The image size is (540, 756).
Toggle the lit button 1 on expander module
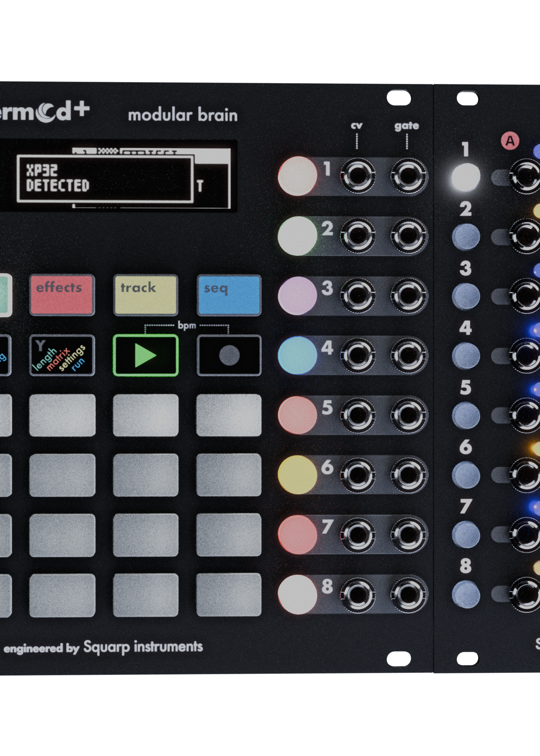(x=466, y=177)
